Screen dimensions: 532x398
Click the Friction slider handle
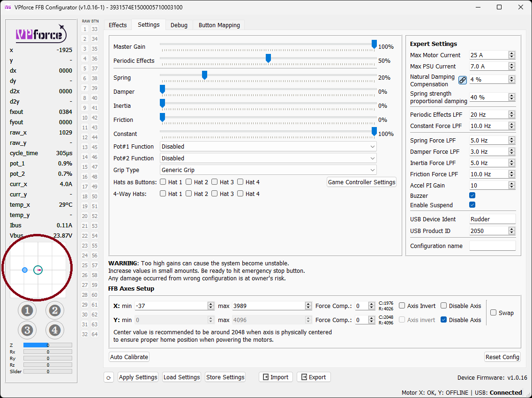[x=163, y=117]
